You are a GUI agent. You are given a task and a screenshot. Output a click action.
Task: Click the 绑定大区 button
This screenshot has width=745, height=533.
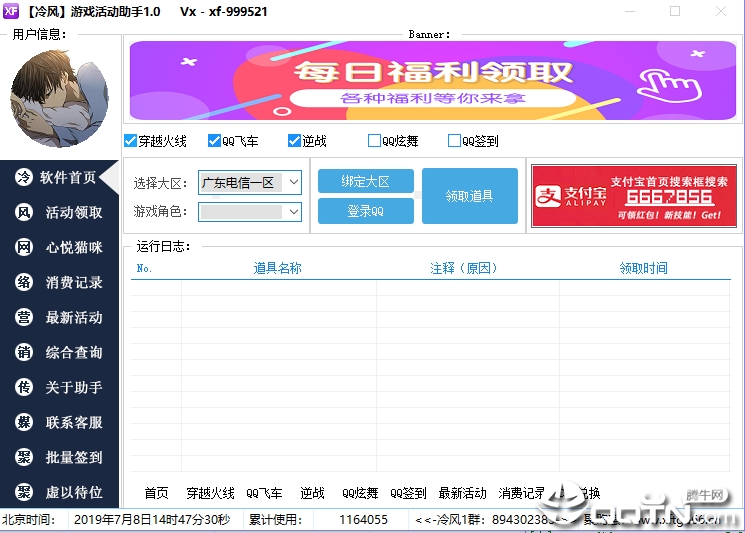pos(365,181)
